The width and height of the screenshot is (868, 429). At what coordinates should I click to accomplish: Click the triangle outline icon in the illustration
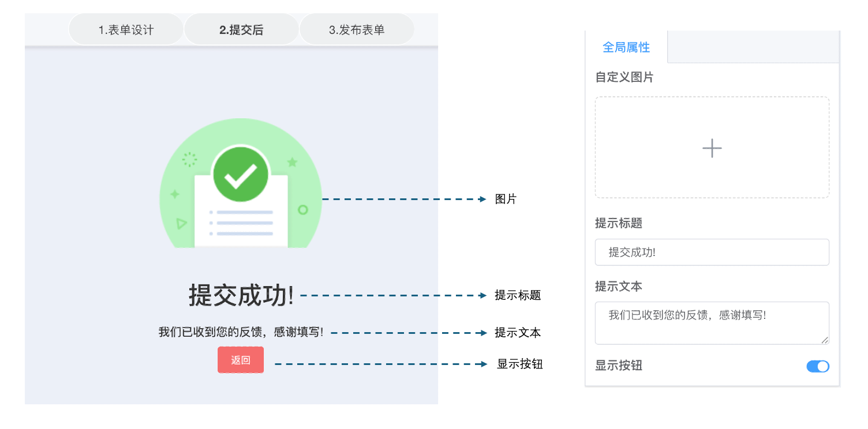pyautogui.click(x=181, y=223)
